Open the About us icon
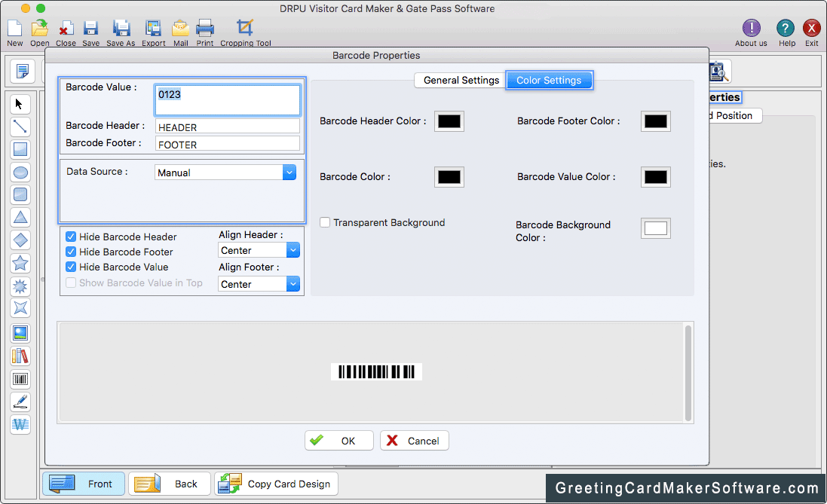This screenshot has height=504, width=827. (751, 29)
